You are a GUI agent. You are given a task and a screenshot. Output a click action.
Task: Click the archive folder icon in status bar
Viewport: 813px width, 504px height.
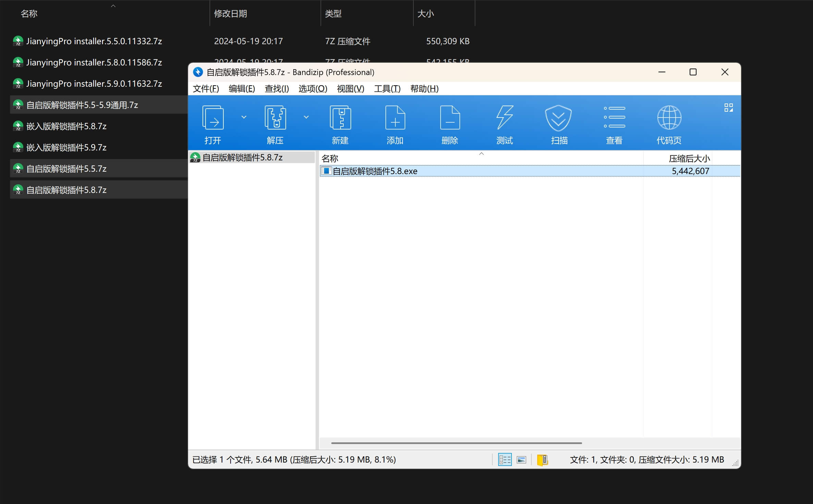pos(542,460)
